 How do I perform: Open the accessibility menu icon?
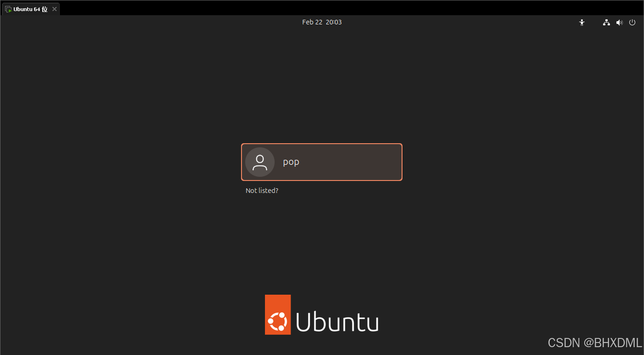[x=582, y=22]
